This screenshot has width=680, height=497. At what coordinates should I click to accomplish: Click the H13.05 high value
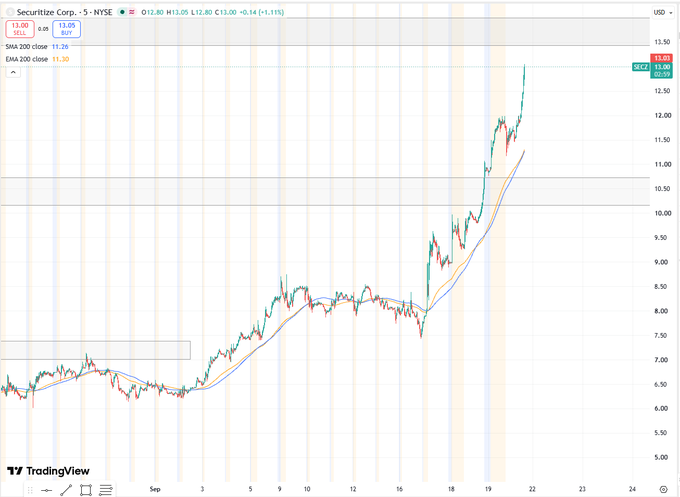click(x=177, y=12)
